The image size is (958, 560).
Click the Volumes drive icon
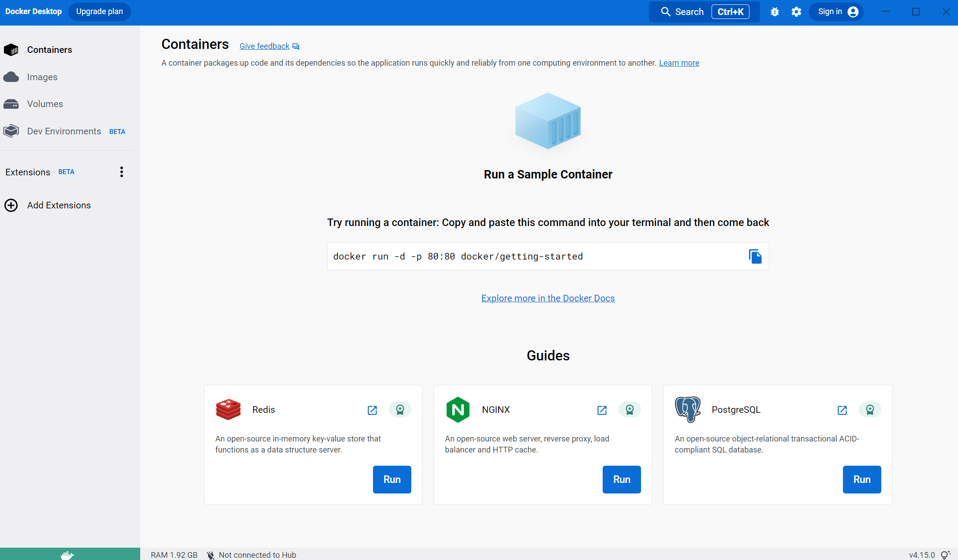click(x=11, y=104)
